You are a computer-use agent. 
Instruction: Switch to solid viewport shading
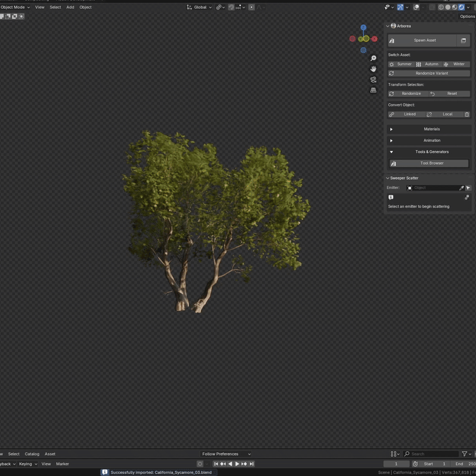point(448,7)
